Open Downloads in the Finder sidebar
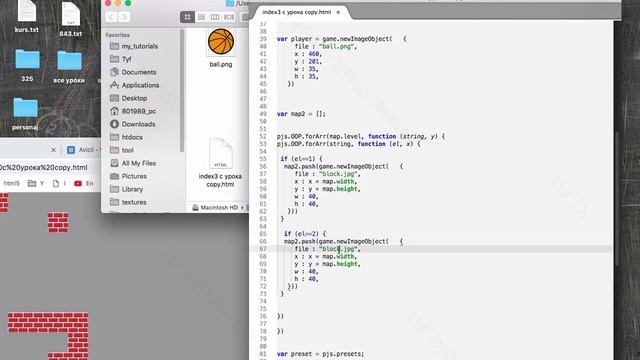640x360 pixels. [x=139, y=124]
